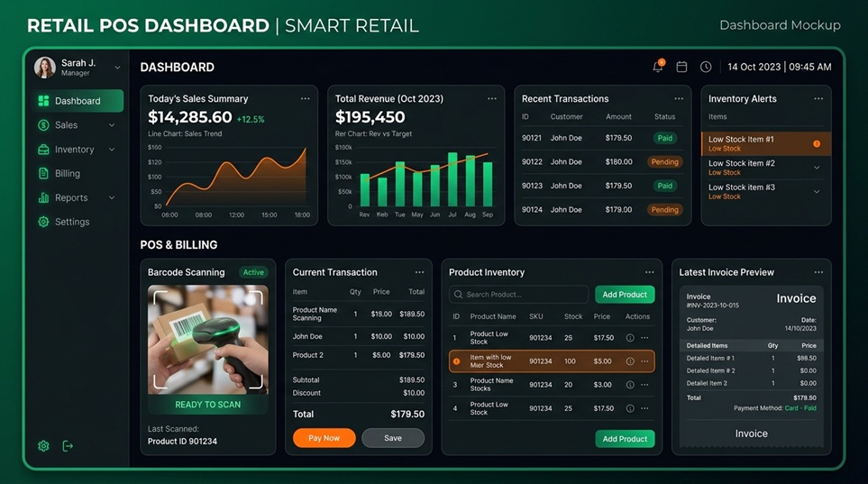The height and width of the screenshot is (484, 868).
Task: Click the Active scanner status badge
Action: (x=253, y=272)
